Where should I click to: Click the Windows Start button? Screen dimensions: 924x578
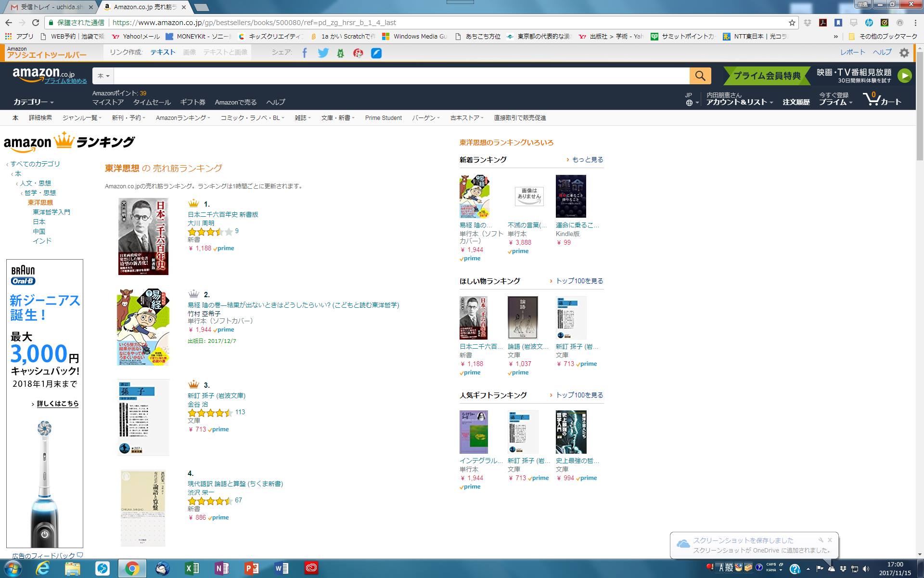[x=12, y=569]
